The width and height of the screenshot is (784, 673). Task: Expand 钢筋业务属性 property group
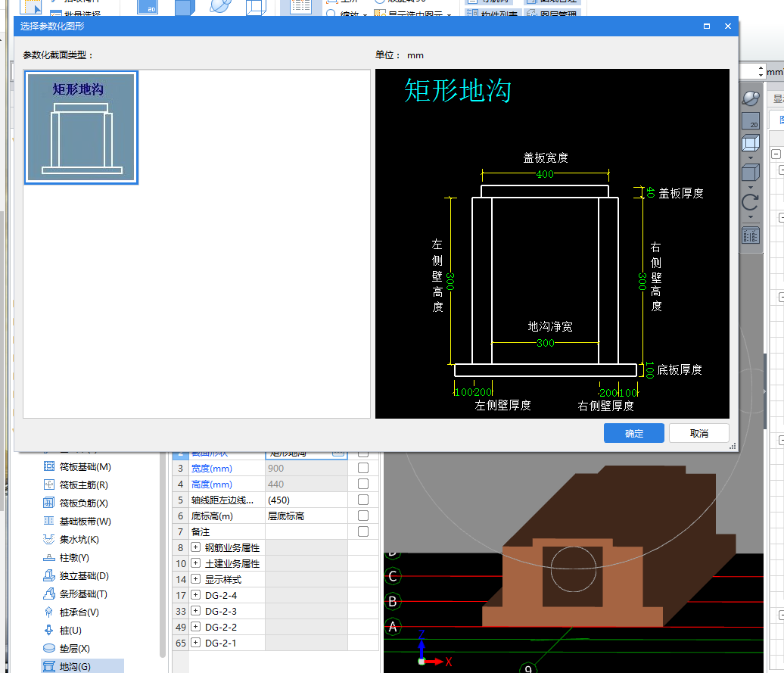tap(195, 547)
